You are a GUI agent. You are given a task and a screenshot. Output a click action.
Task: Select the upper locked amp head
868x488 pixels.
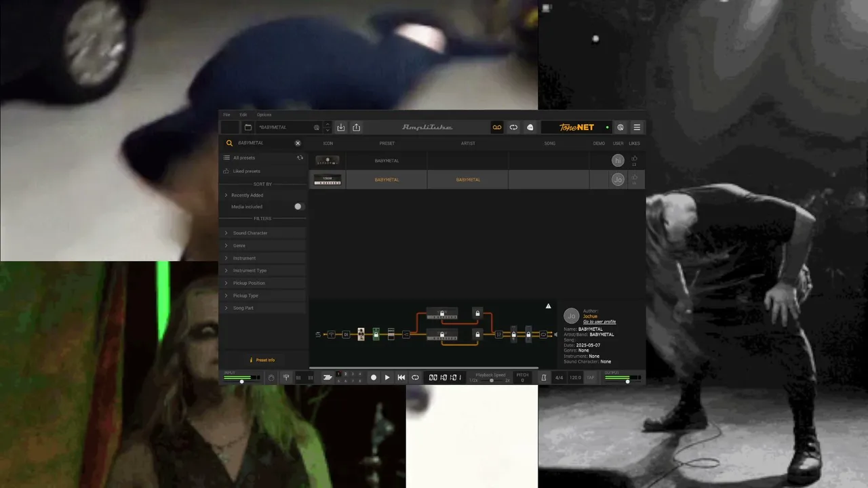tap(442, 313)
